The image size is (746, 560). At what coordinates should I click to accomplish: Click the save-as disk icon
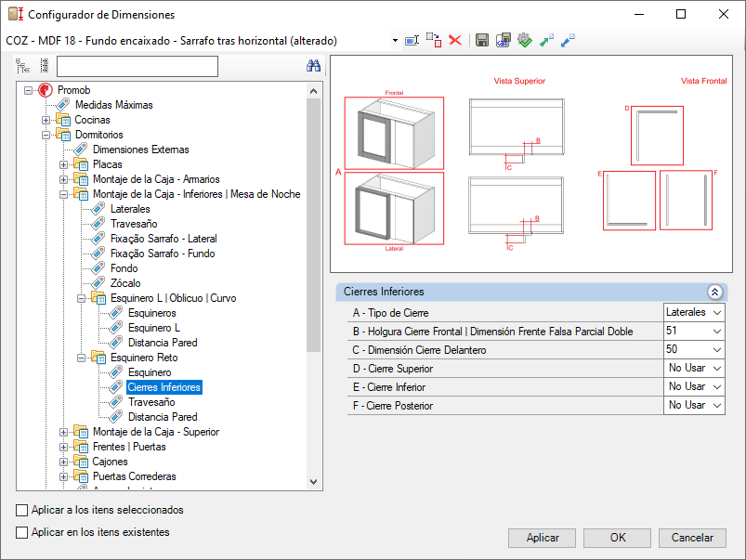504,40
